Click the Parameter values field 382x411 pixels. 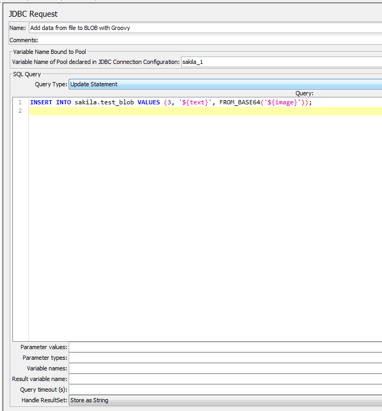coord(226,347)
